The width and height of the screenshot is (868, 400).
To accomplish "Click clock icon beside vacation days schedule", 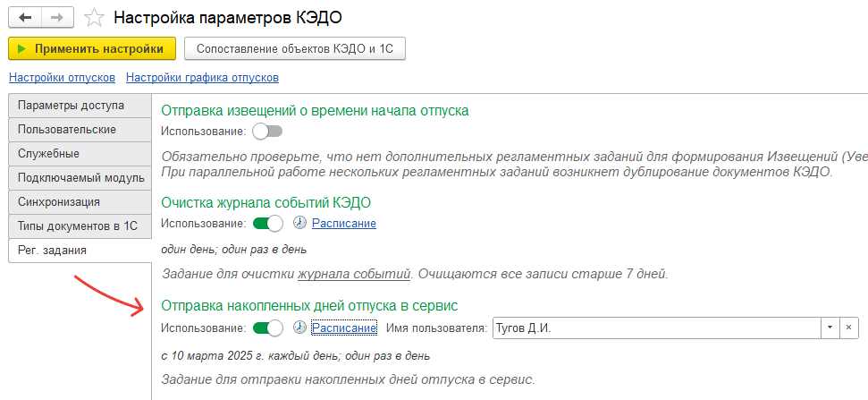I will [x=300, y=328].
